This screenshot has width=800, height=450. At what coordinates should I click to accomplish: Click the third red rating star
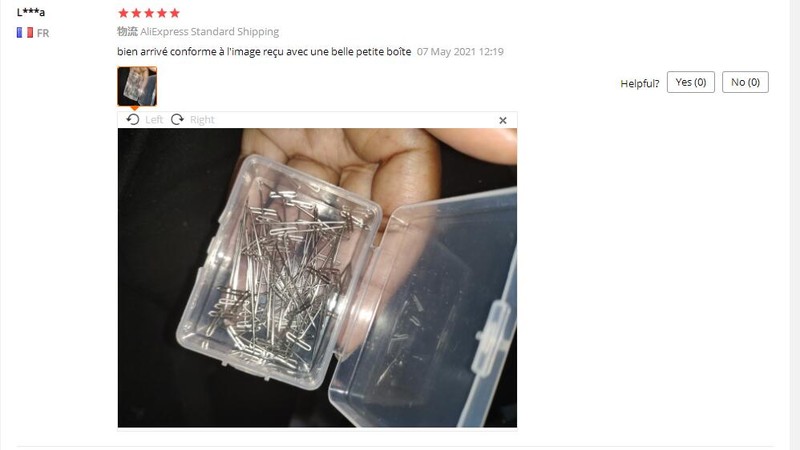148,13
